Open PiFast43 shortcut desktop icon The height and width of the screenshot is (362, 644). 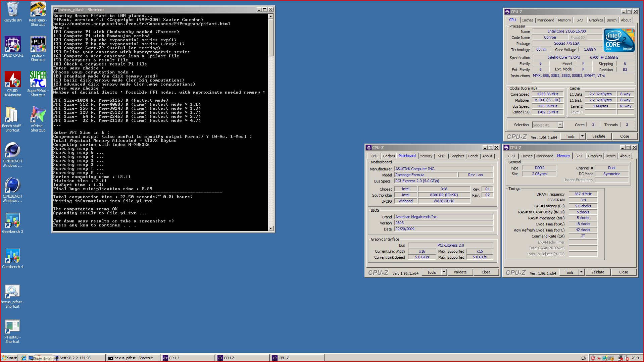12,331
